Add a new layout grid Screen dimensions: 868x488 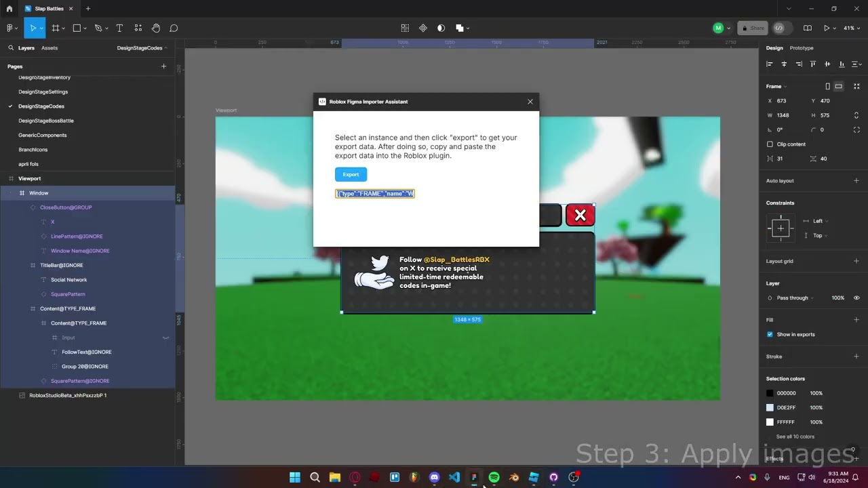[x=856, y=261]
